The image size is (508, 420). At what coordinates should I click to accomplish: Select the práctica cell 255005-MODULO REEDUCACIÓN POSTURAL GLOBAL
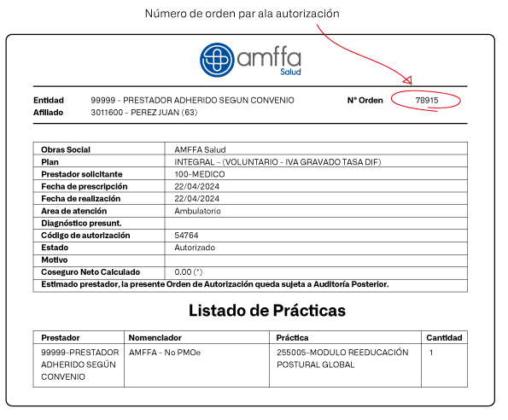pos(342,359)
